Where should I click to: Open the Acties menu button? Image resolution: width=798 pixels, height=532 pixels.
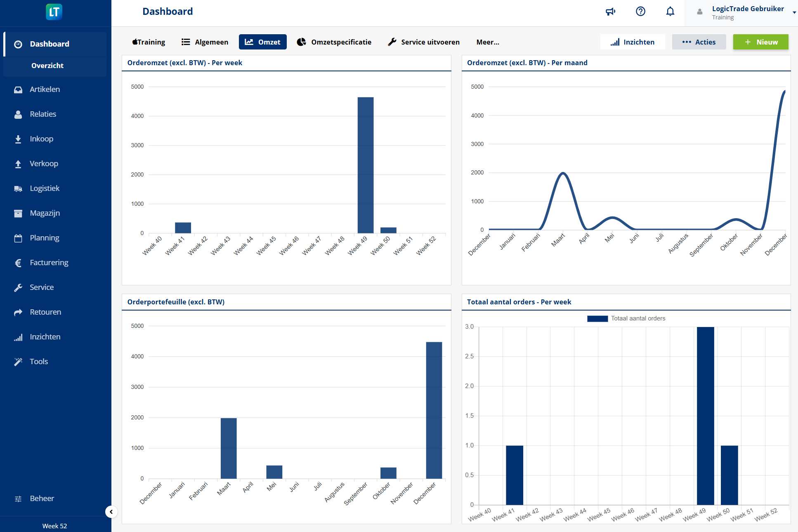699,42
